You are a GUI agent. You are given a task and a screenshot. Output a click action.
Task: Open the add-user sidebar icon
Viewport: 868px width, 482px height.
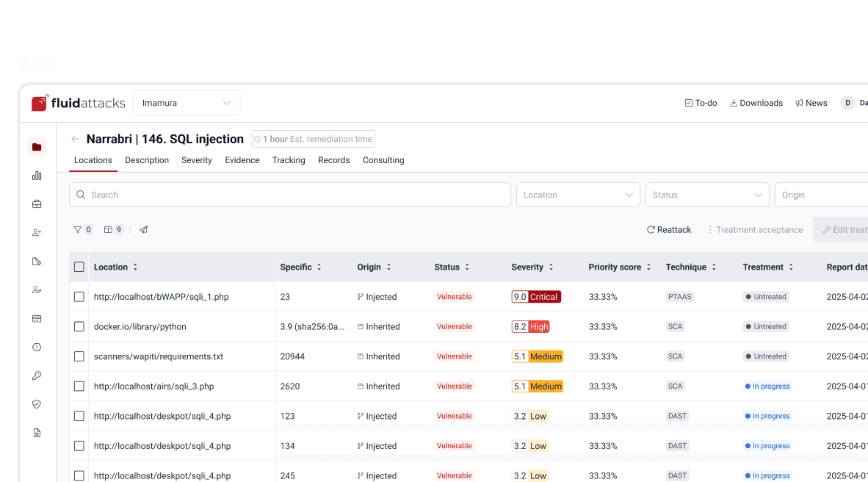pos(37,233)
